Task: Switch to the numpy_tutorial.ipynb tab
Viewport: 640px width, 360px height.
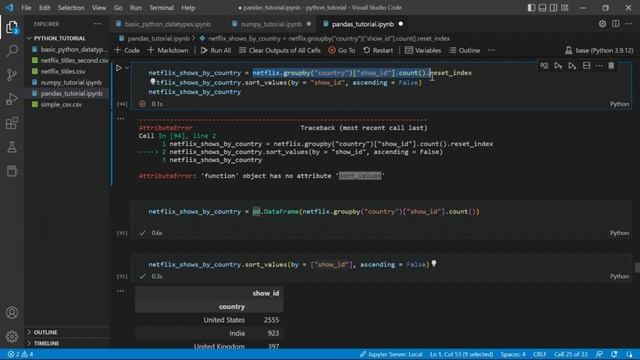Action: [271, 24]
